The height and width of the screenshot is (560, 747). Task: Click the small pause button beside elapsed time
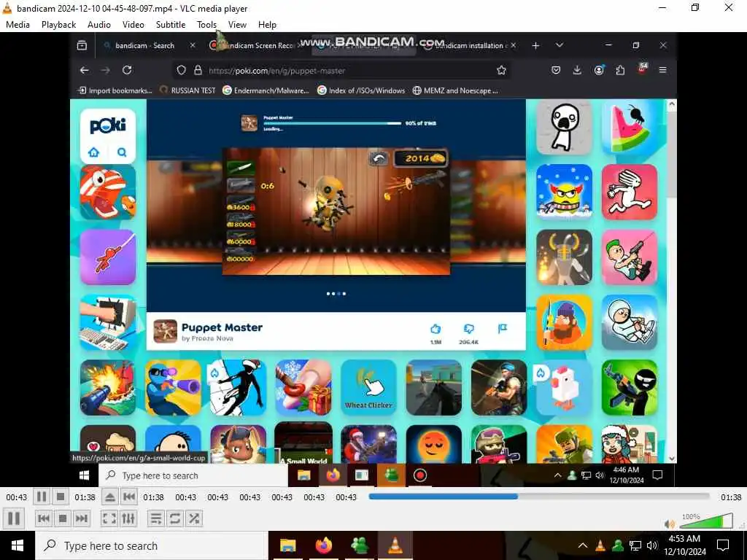click(42, 497)
